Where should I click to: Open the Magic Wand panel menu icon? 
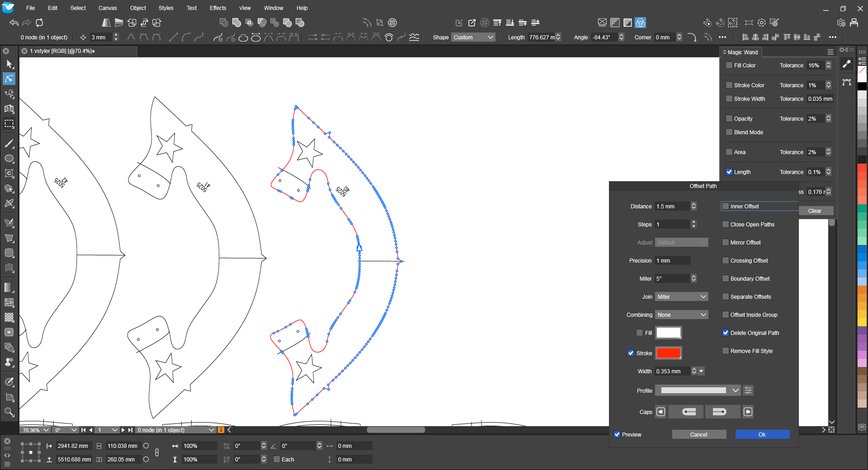click(830, 52)
